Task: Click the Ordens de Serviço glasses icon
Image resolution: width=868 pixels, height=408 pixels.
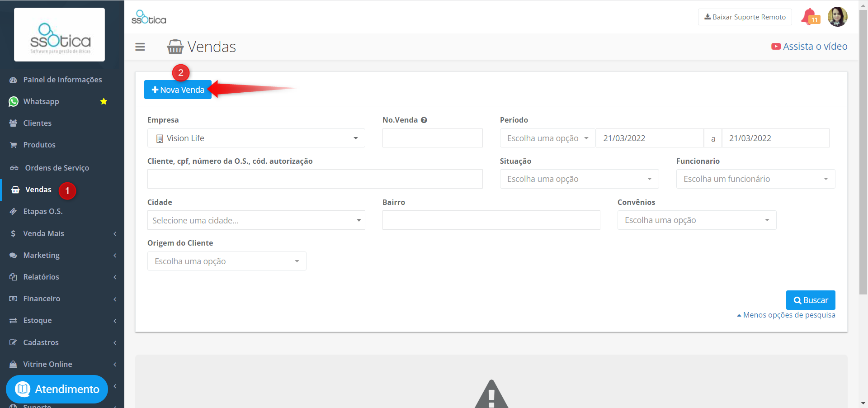Action: [14, 168]
